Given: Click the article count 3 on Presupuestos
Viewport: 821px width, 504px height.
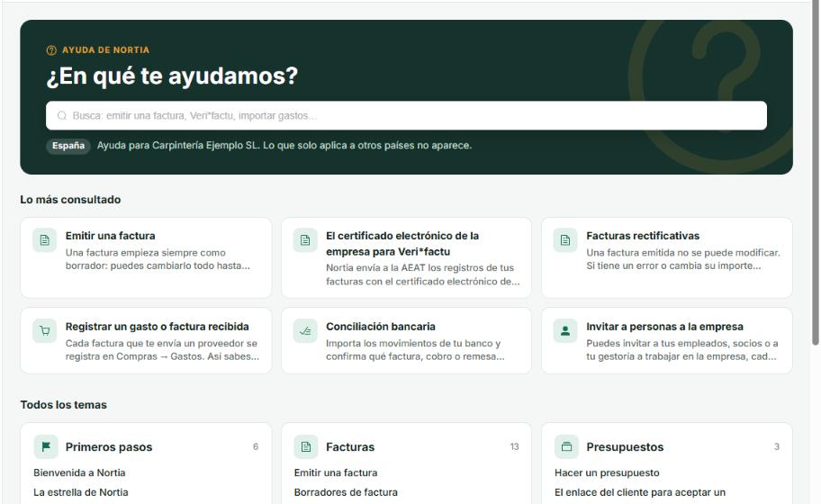Looking at the screenshot, I should (x=777, y=446).
